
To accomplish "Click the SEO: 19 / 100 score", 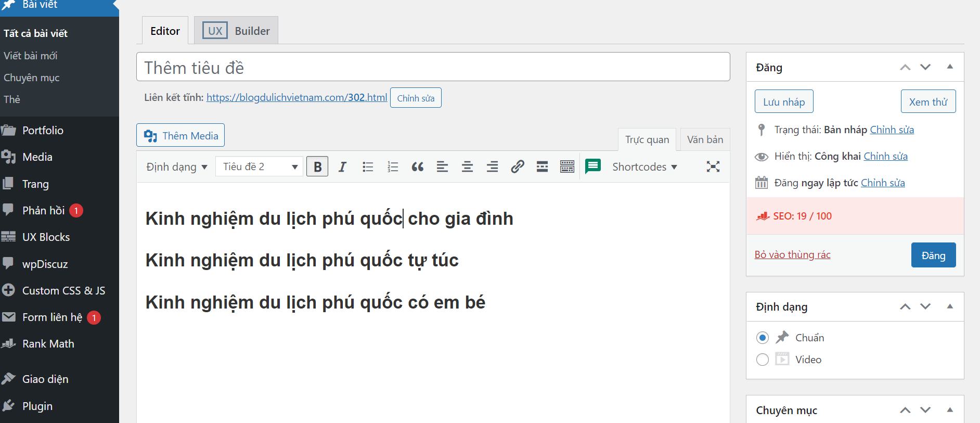I will 802,216.
